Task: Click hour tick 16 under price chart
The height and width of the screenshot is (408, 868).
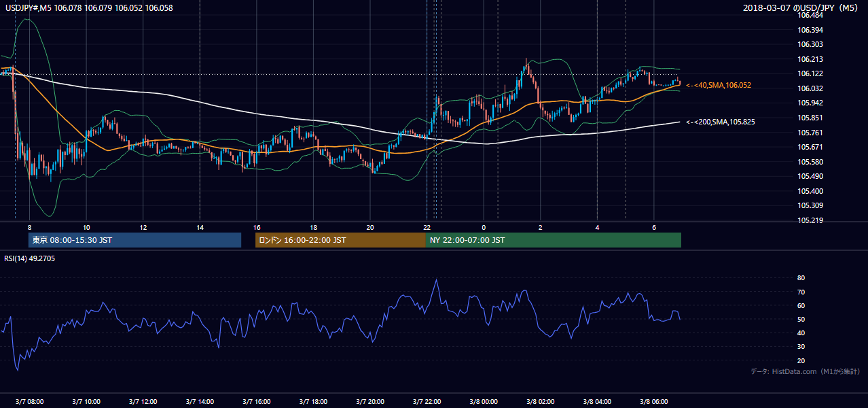Action: click(x=256, y=227)
